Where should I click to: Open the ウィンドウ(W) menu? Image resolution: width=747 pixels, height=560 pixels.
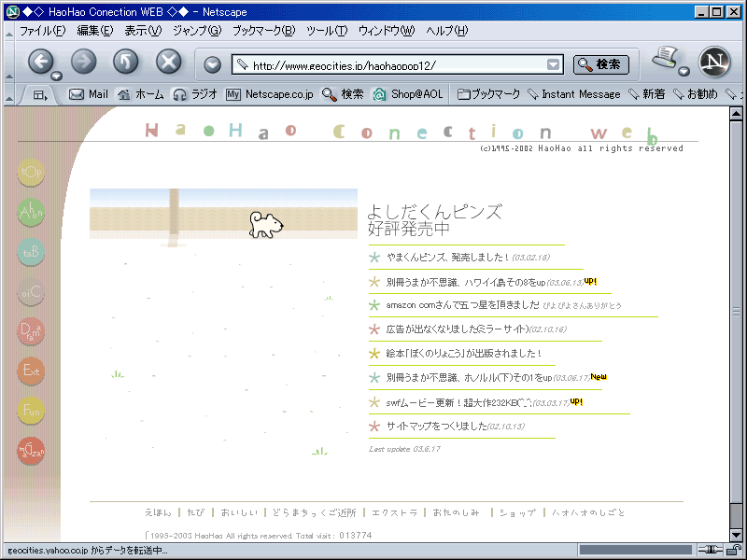[x=387, y=31]
